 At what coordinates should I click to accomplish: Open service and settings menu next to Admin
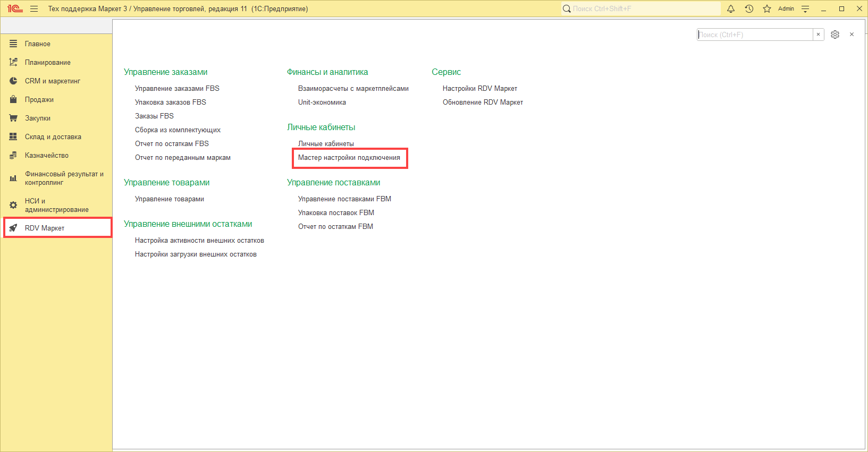805,8
